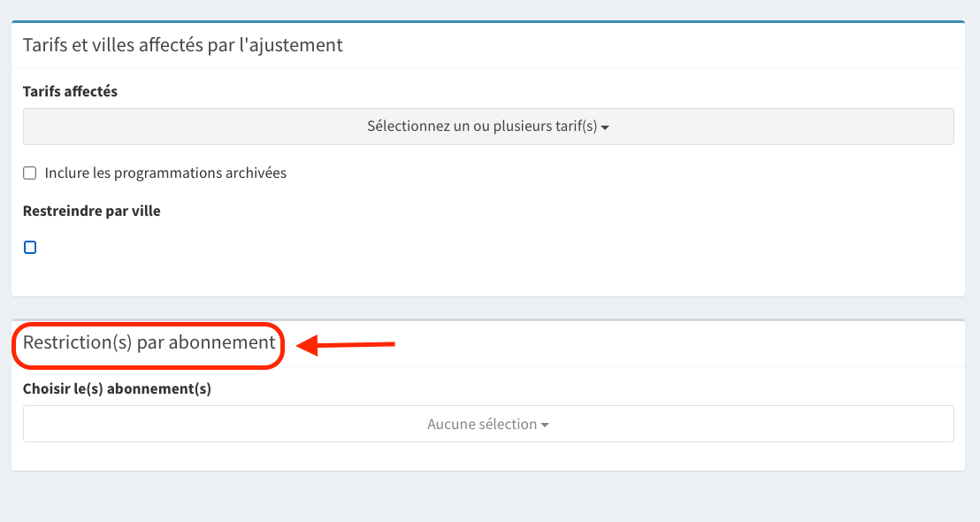The width and height of the screenshot is (980, 522).
Task: Click the right blank part of the abonnement selector
Action: point(750,424)
